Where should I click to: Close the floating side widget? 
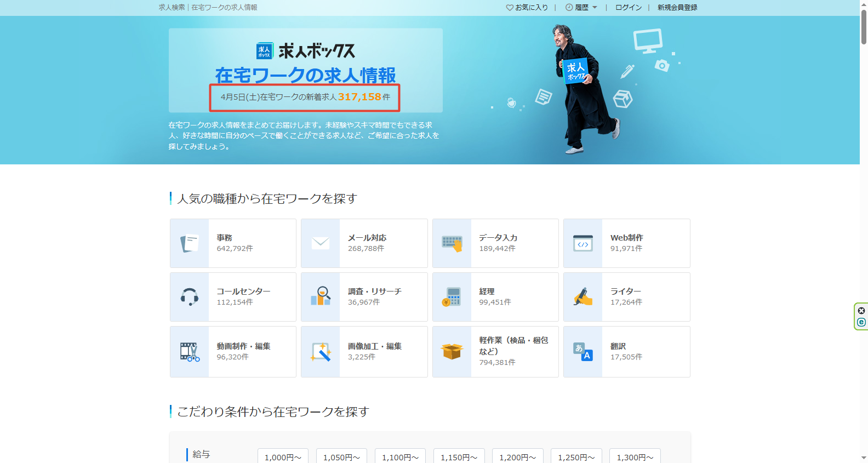tap(861, 311)
